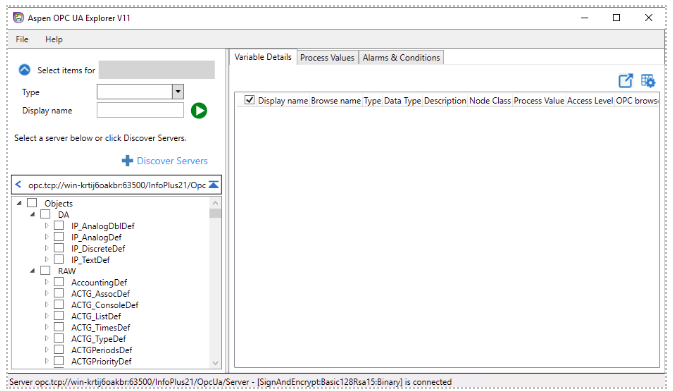Check the ACTG_ListDef checkbox
Screen dimensions: 673x391
click(x=59, y=315)
